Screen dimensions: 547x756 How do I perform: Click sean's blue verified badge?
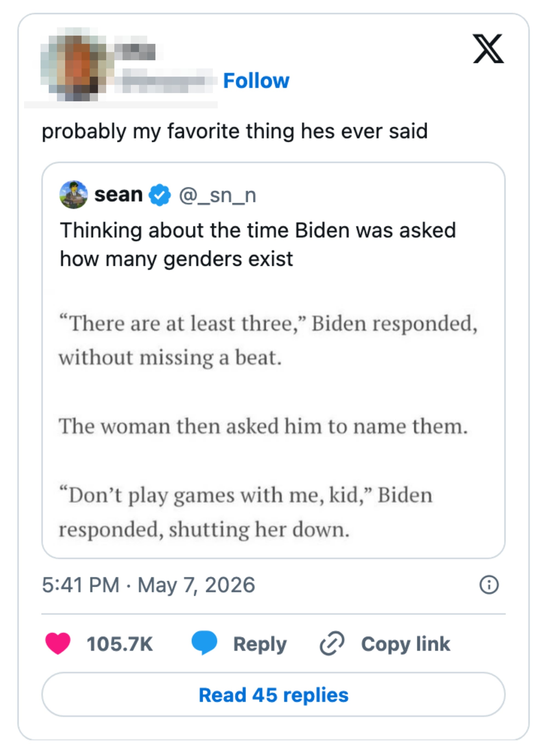click(160, 195)
